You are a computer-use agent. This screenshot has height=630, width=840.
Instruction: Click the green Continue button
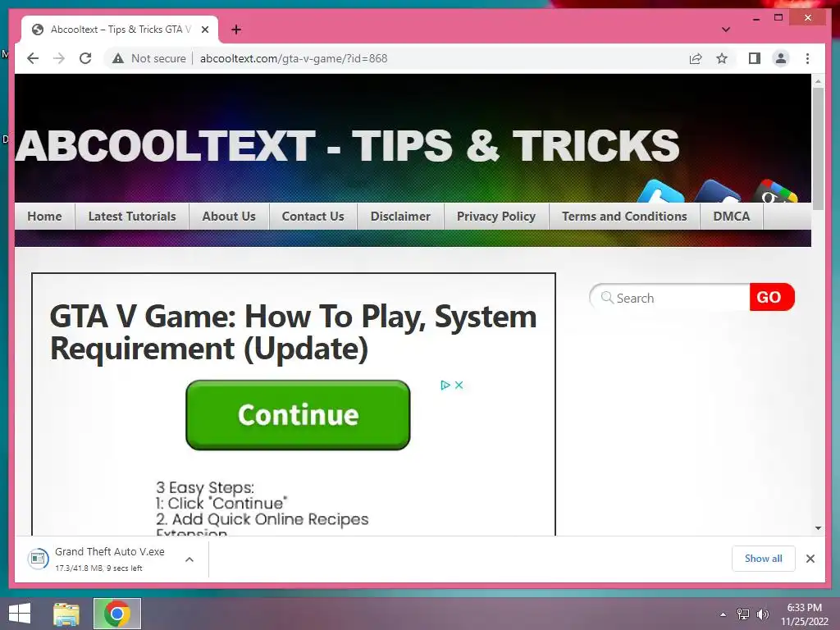pos(298,415)
